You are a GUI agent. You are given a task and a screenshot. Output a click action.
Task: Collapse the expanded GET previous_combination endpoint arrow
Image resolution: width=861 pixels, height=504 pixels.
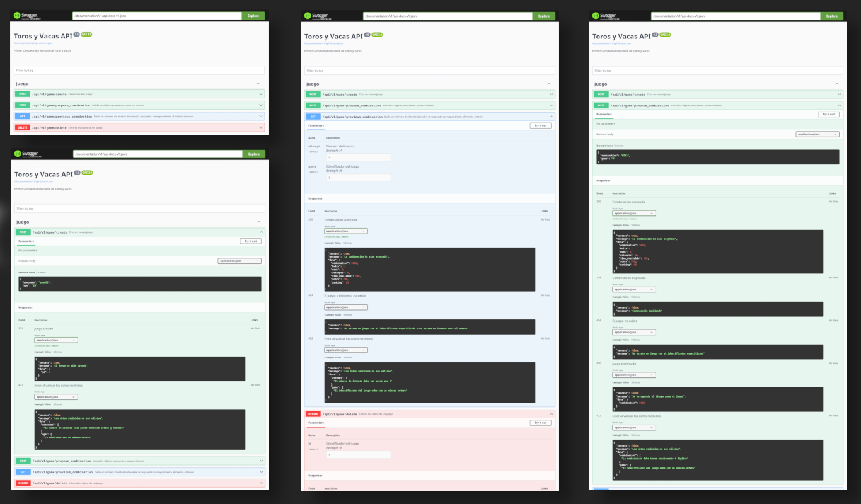[x=552, y=117]
